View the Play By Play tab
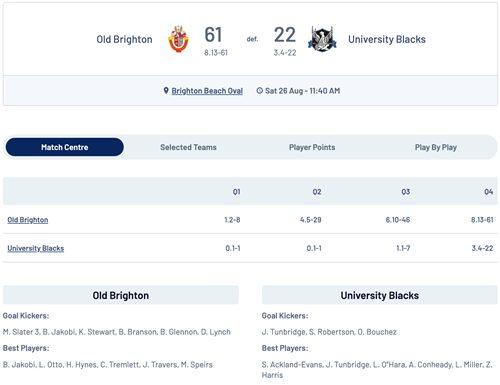500x385 pixels. [x=436, y=147]
